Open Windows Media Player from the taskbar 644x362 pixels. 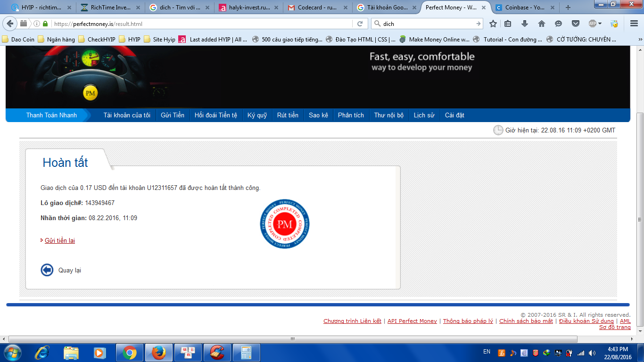(100, 353)
